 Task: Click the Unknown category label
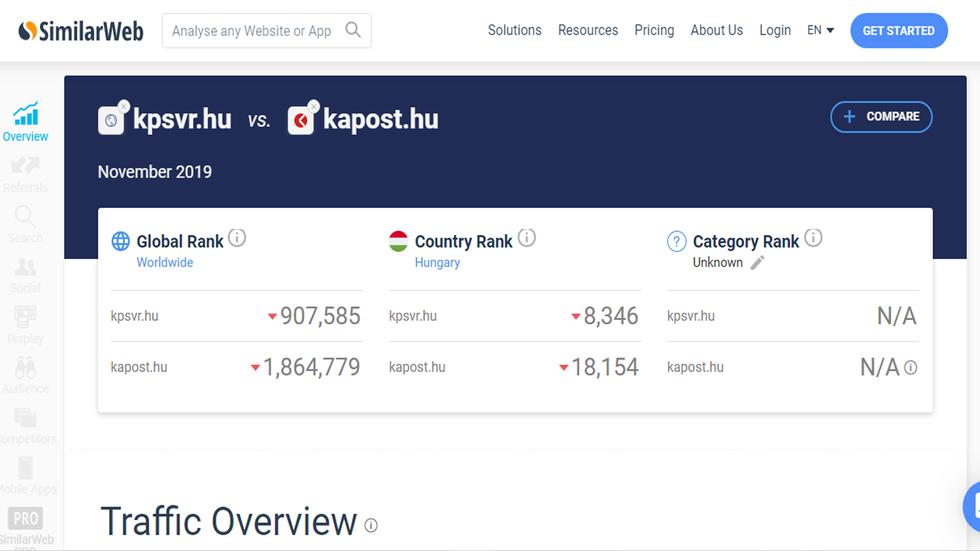(718, 263)
